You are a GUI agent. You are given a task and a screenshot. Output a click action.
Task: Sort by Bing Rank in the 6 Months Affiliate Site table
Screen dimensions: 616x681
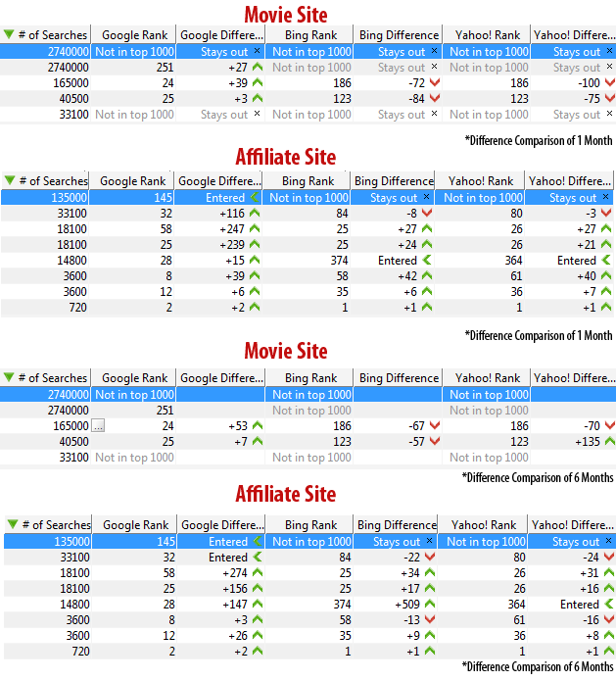point(310,524)
